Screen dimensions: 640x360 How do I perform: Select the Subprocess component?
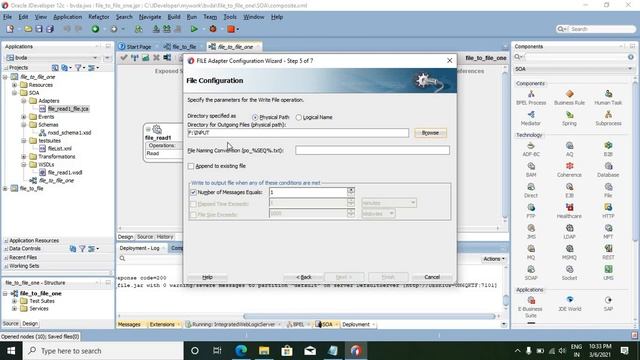tap(608, 118)
